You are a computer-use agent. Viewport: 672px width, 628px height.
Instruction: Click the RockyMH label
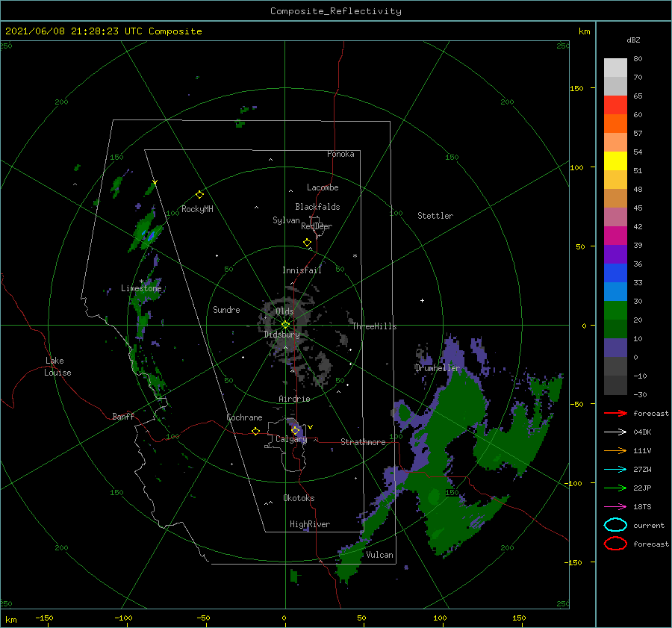[197, 209]
